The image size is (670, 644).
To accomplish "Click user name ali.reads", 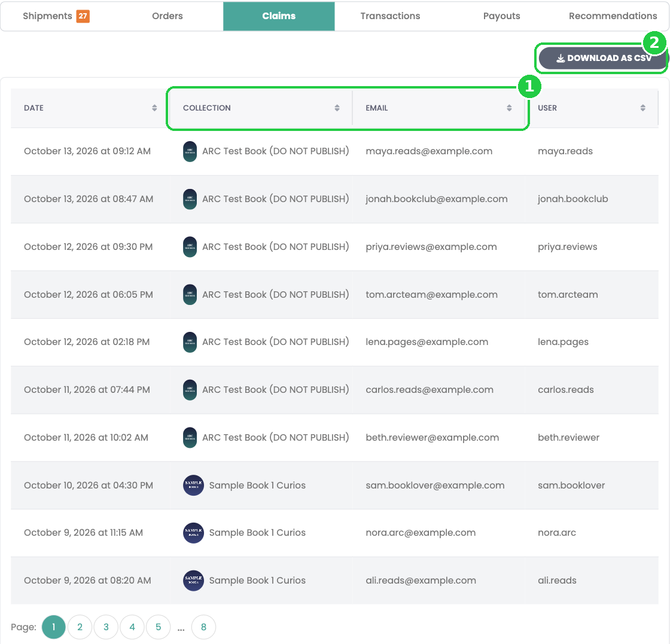I will [x=557, y=581].
